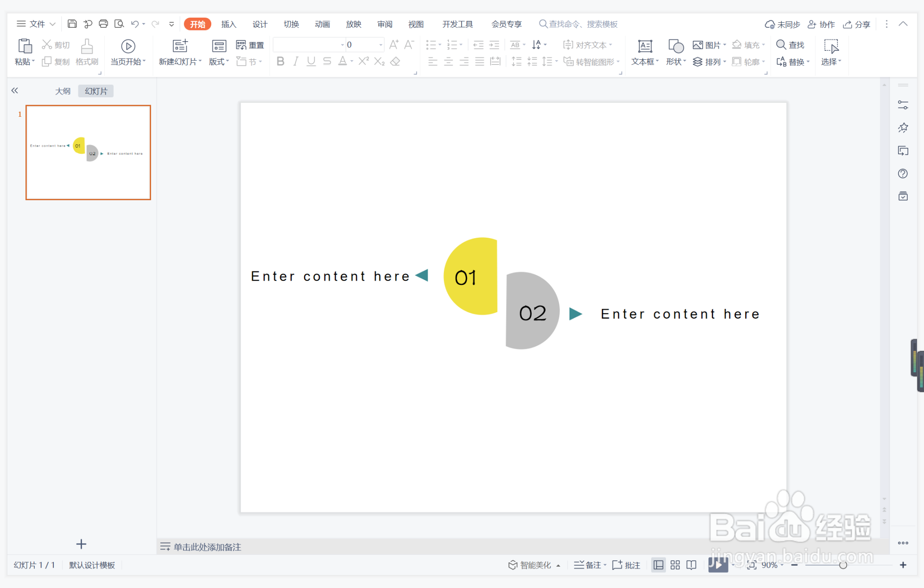
Task: Switch to slide sorter view
Action: click(675, 565)
